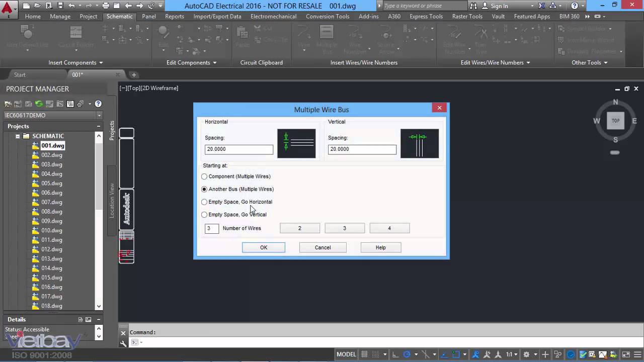Screen dimensions: 644x362
Task: Select Empty Space, Go Horizontal radio option
Action: pos(204,202)
